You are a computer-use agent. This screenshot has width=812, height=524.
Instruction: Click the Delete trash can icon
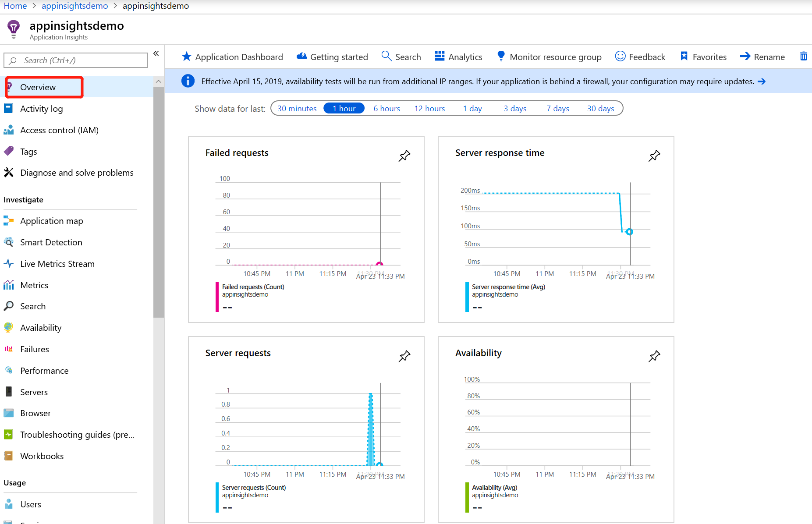(804, 56)
